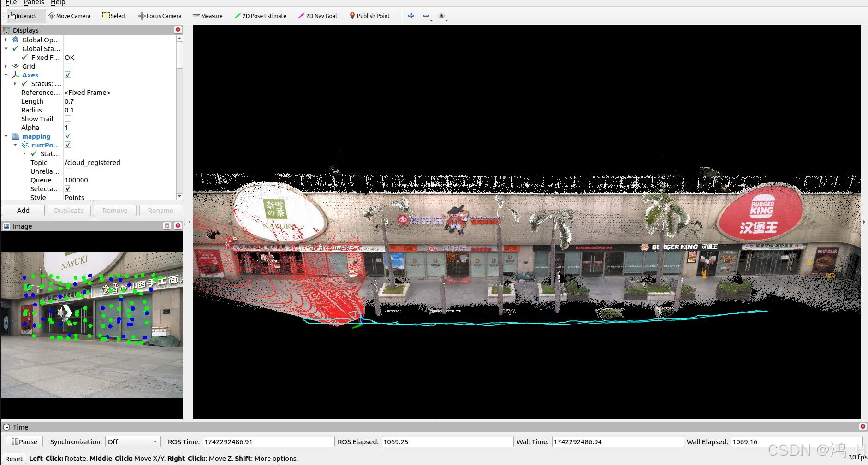Click the Queue size value 100000
The height and width of the screenshot is (465, 868).
76,180
